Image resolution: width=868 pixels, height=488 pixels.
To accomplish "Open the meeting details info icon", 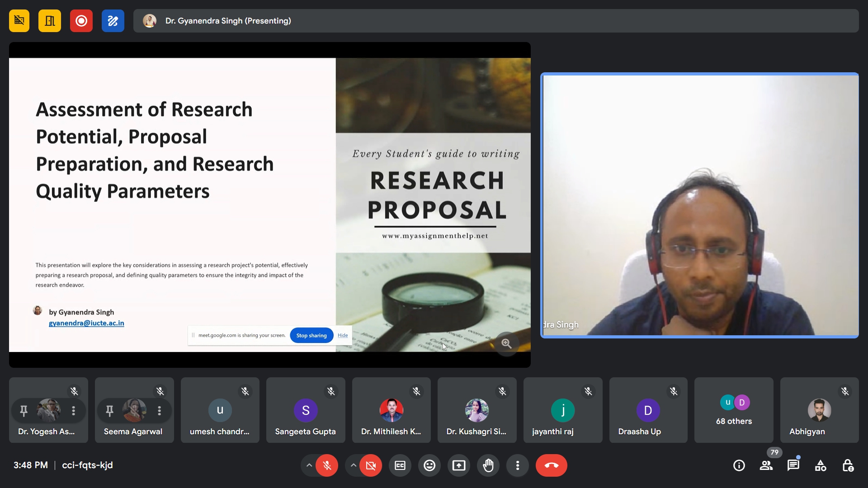I will click(739, 465).
